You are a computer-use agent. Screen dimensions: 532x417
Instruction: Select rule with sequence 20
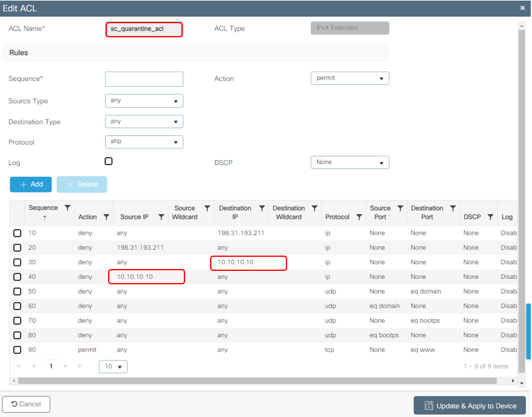click(x=17, y=248)
